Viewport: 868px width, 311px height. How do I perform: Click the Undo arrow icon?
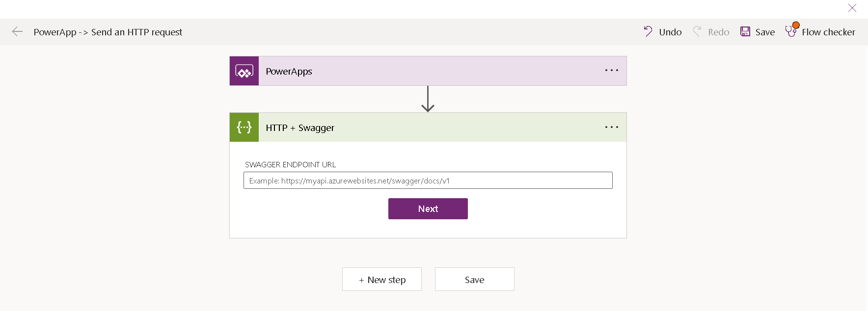[x=648, y=32]
